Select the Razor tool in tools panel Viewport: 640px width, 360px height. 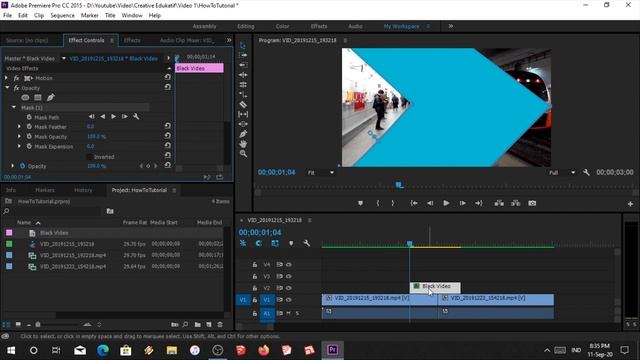coord(243,104)
